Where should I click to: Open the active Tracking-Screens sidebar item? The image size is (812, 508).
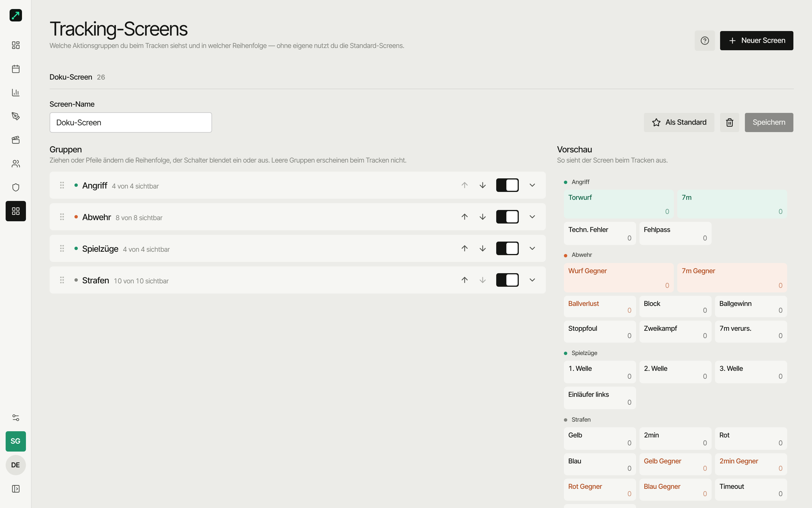click(16, 211)
